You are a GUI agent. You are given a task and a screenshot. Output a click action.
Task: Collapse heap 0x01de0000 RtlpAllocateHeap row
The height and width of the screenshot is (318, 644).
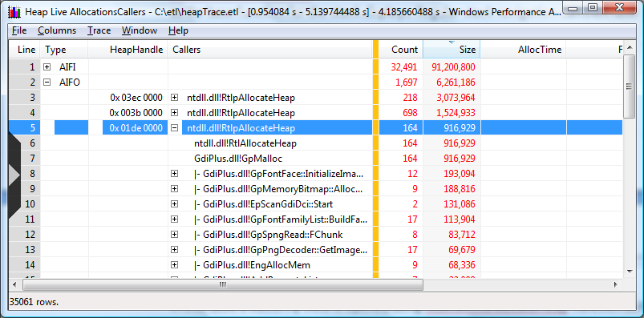[175, 127]
